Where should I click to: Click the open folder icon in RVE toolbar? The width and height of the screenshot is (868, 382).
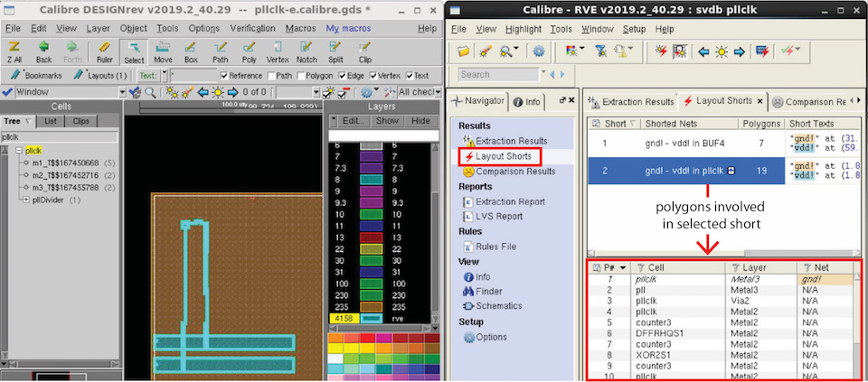[x=464, y=52]
